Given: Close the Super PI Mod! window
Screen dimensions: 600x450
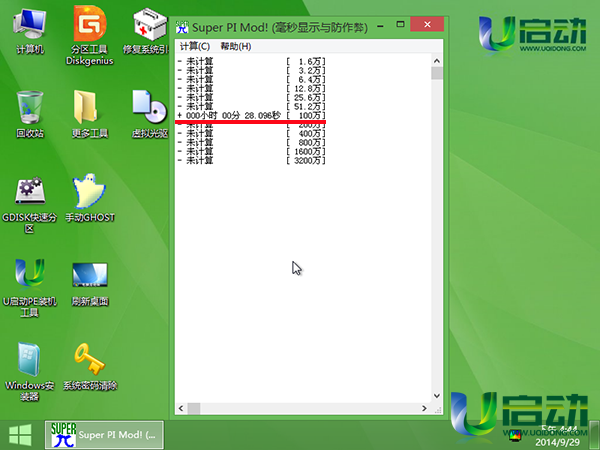Looking at the screenshot, I should [x=427, y=24].
